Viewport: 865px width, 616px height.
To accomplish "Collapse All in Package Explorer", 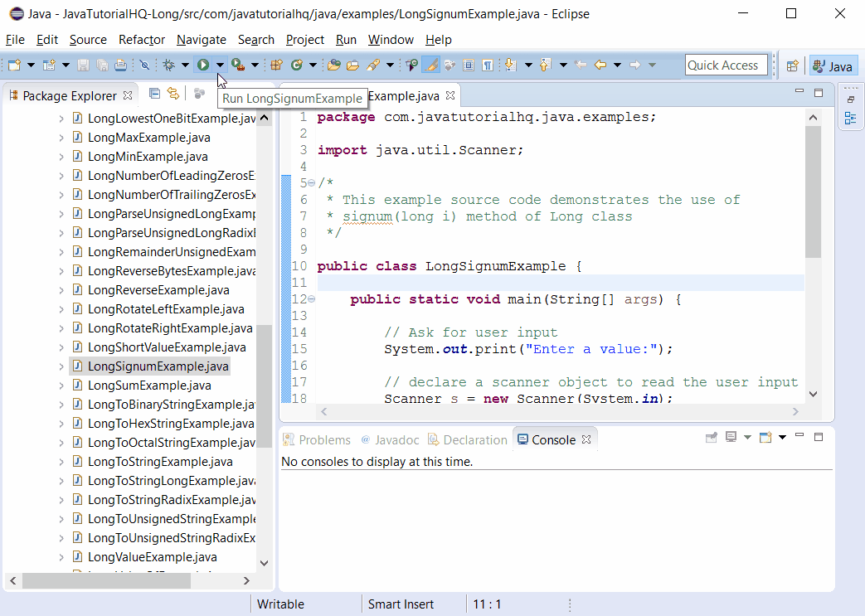I will (x=154, y=94).
